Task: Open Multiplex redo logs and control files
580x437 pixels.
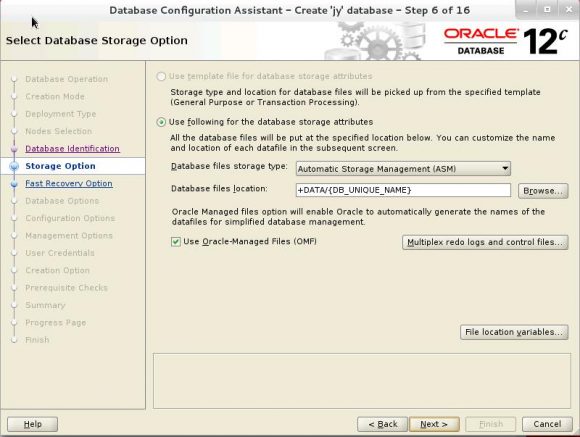Action: 485,242
